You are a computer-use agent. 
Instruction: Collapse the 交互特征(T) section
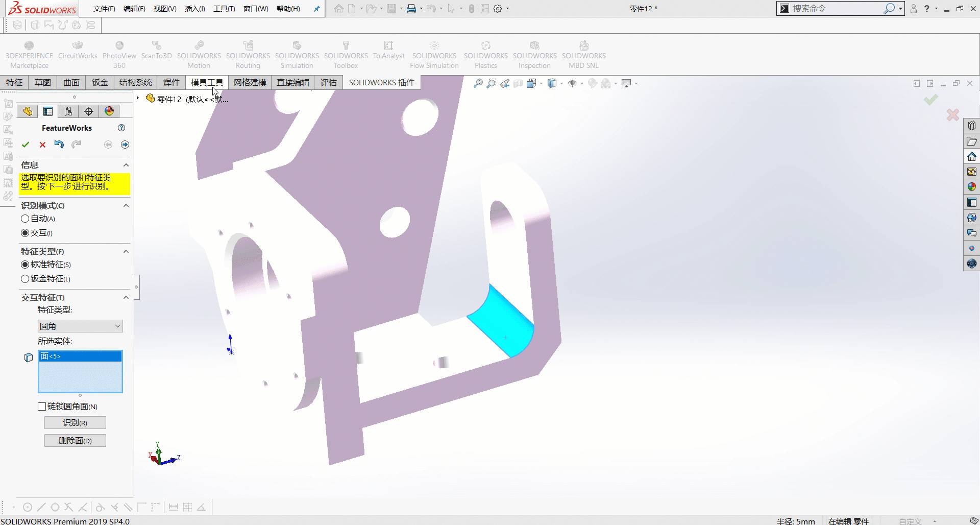click(x=126, y=297)
